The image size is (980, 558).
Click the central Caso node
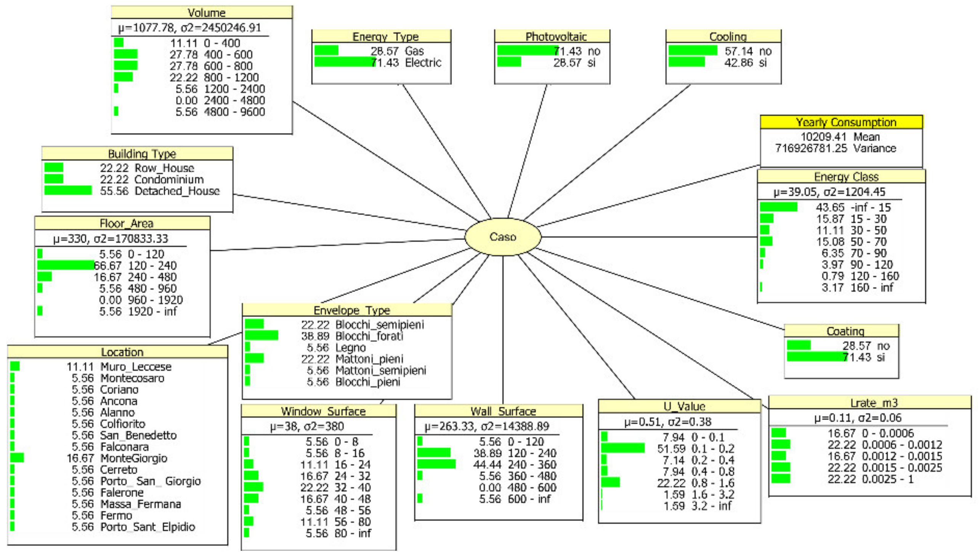coord(502,236)
